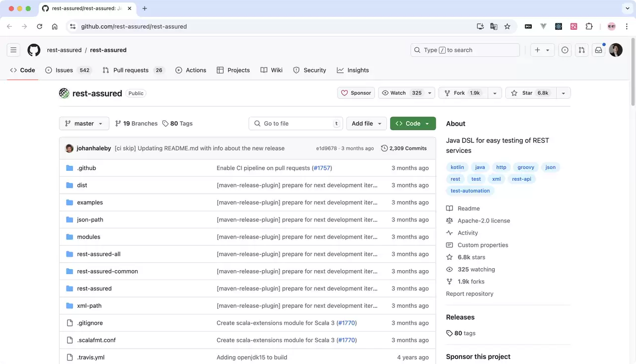The height and width of the screenshot is (364, 636).
Task: Reload the page with refresh icon
Action: [x=39, y=26]
